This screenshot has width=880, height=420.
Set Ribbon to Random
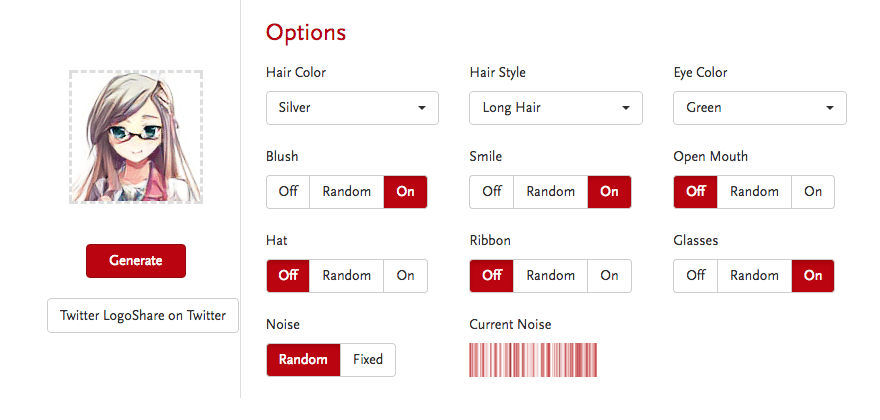tap(550, 276)
